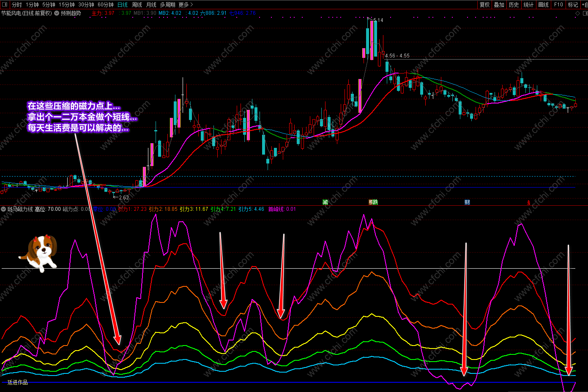Click the 斑马磁力线 indicator name
This screenshot has height=392, width=588.
tap(20, 209)
